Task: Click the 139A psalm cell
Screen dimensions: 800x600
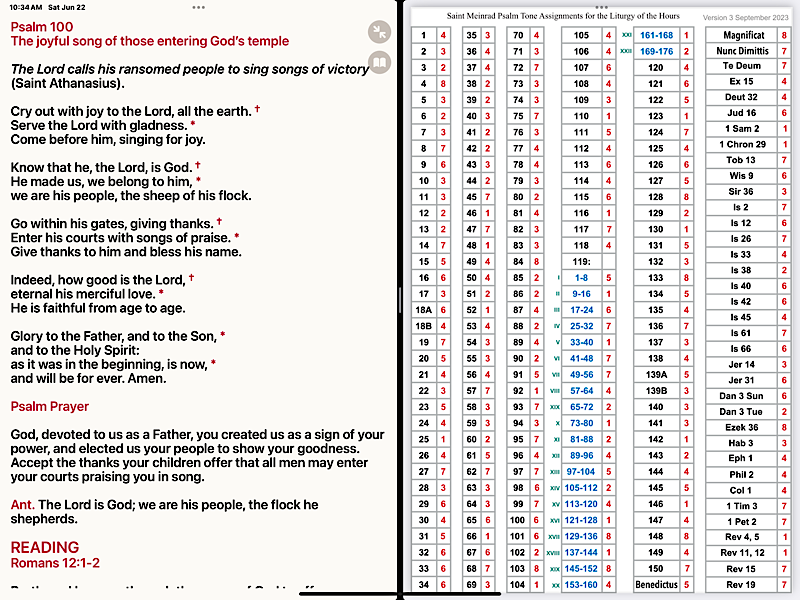Action: coord(656,374)
